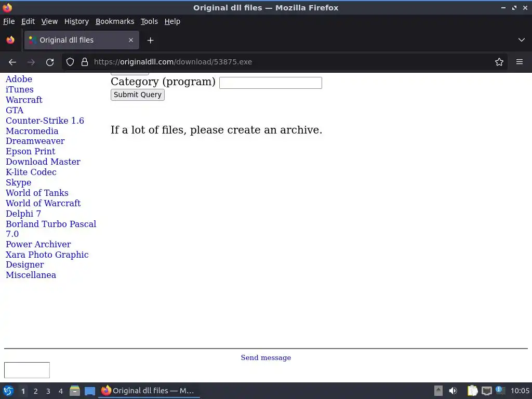Screen dimensions: 532x399
Task: Open the iTunes category link
Action: coord(20,89)
